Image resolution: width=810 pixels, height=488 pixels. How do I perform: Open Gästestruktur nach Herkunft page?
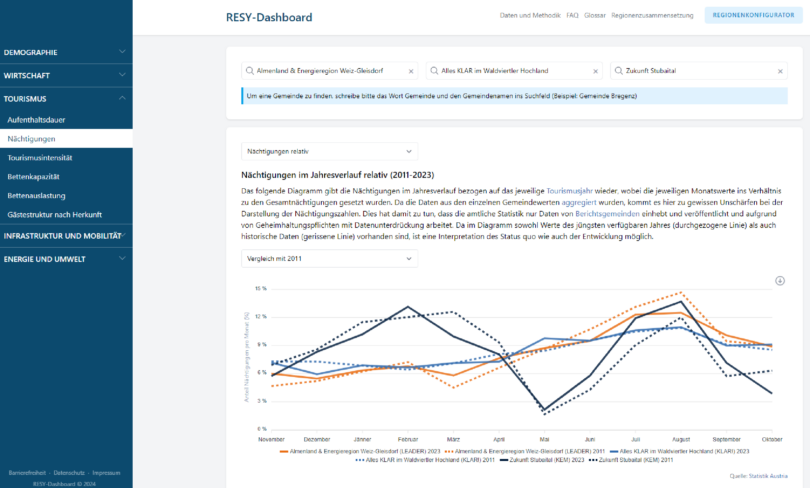pos(55,213)
